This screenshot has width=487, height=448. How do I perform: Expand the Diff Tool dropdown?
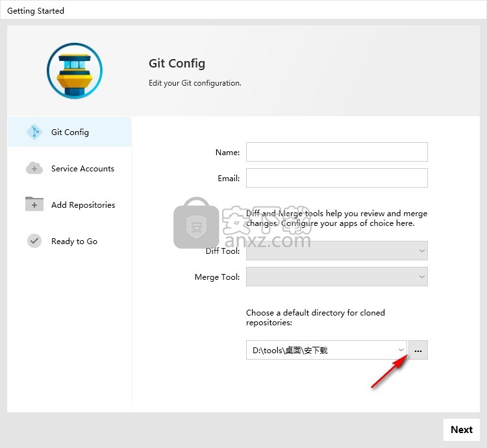pos(336,251)
